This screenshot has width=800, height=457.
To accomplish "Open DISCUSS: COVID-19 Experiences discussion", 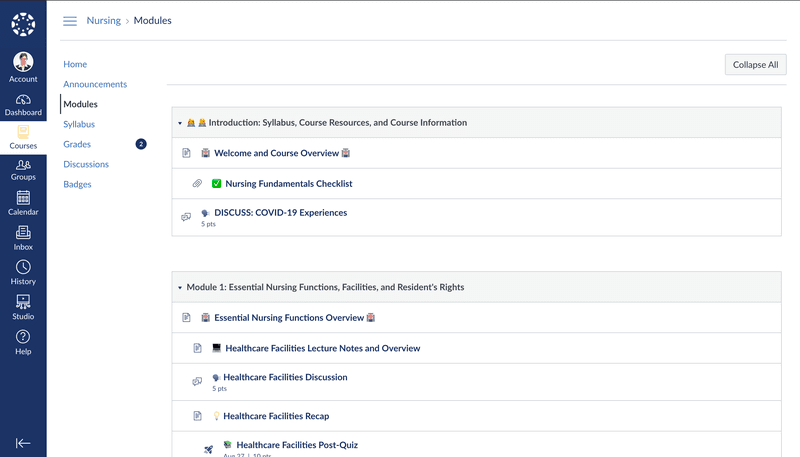I will 281,213.
